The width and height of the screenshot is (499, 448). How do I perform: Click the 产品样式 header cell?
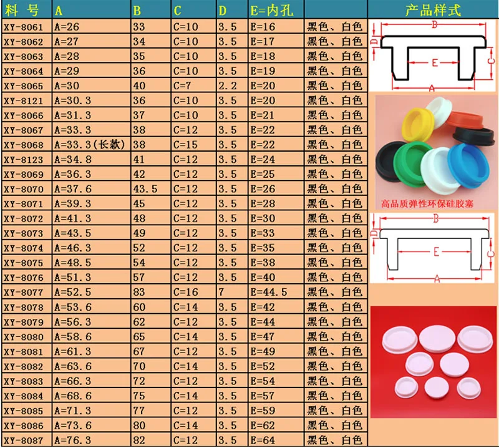(x=433, y=9)
